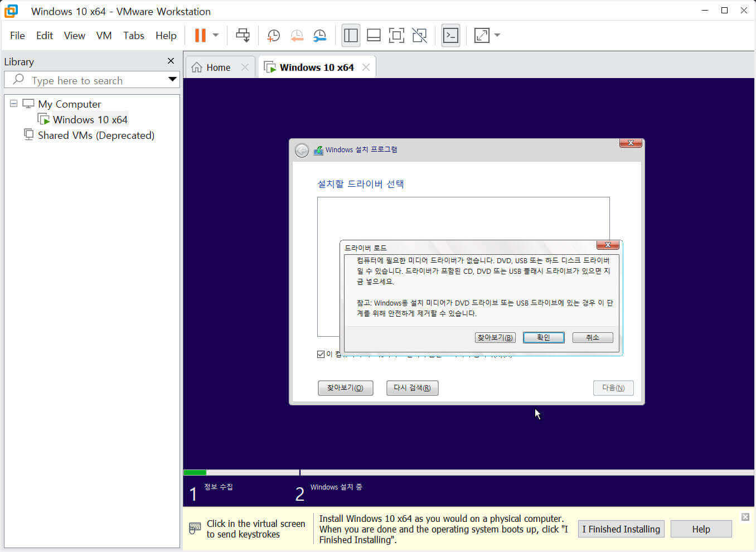Select Shared VMs (Deprecated) item
Screen dimensions: 756x552
coord(96,135)
